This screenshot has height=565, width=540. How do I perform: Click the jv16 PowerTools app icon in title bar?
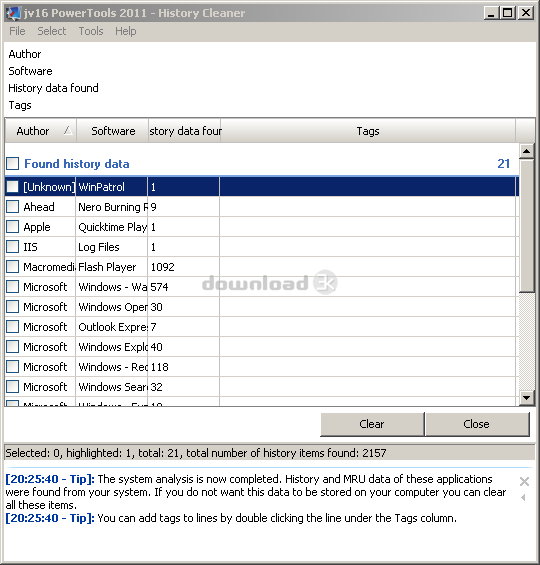click(x=13, y=13)
